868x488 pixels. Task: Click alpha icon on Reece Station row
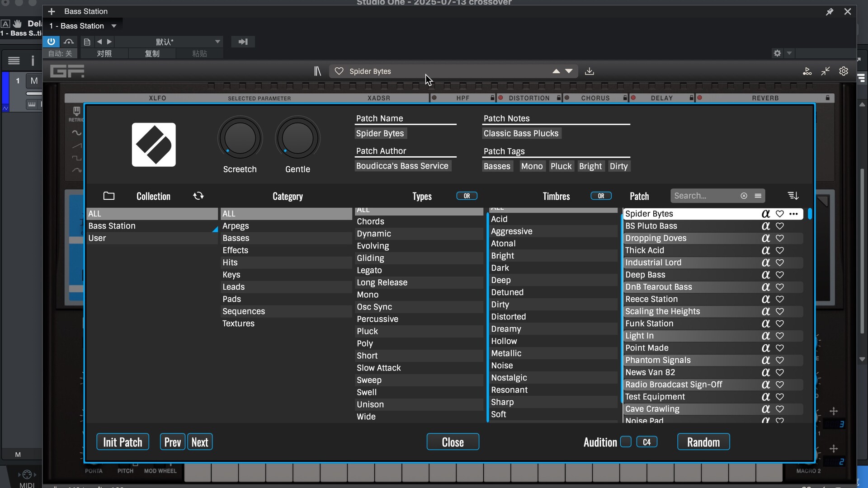[x=765, y=299]
